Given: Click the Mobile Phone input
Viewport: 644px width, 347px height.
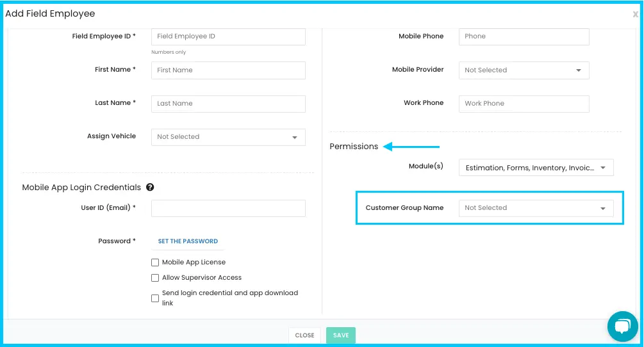Looking at the screenshot, I should tap(524, 36).
